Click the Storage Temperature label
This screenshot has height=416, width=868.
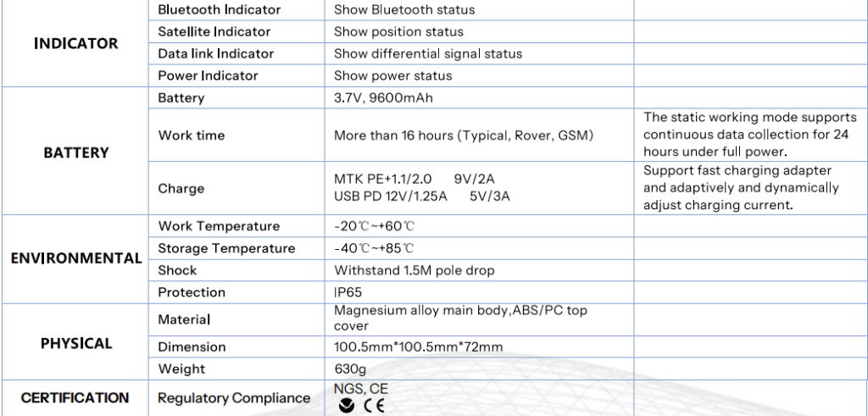coord(226,248)
